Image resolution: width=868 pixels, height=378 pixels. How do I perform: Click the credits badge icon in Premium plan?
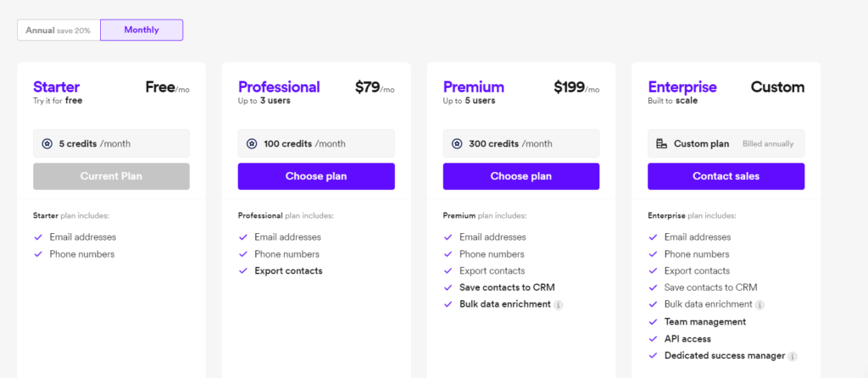coord(457,144)
